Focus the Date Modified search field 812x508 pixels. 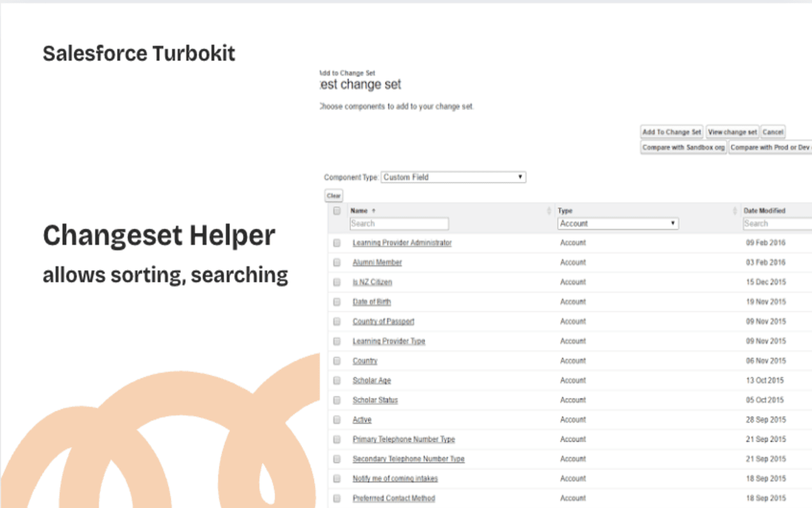tap(778, 224)
